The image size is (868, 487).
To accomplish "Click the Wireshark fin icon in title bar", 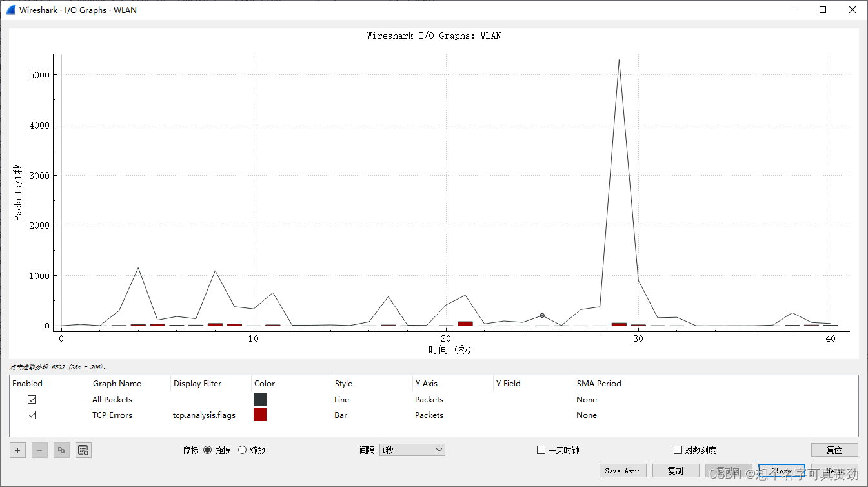I will [10, 10].
